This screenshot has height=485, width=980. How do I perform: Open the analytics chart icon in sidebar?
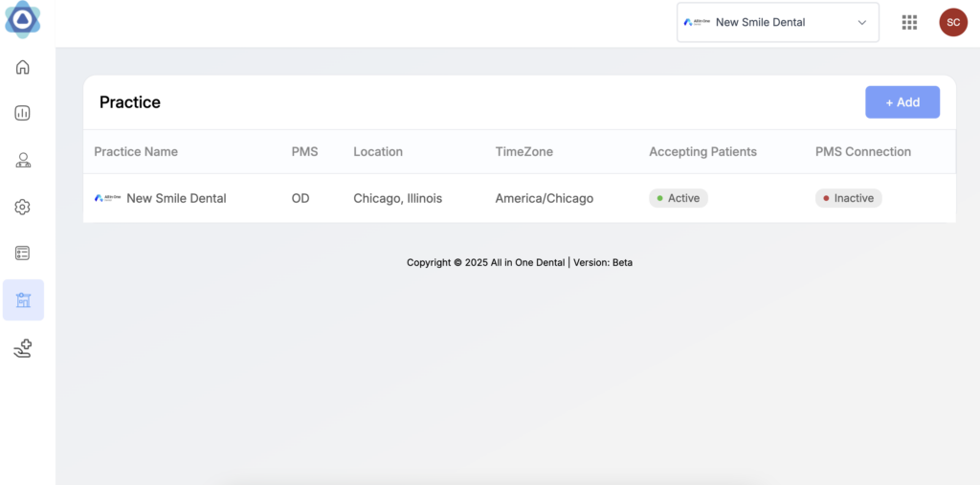[x=23, y=113]
